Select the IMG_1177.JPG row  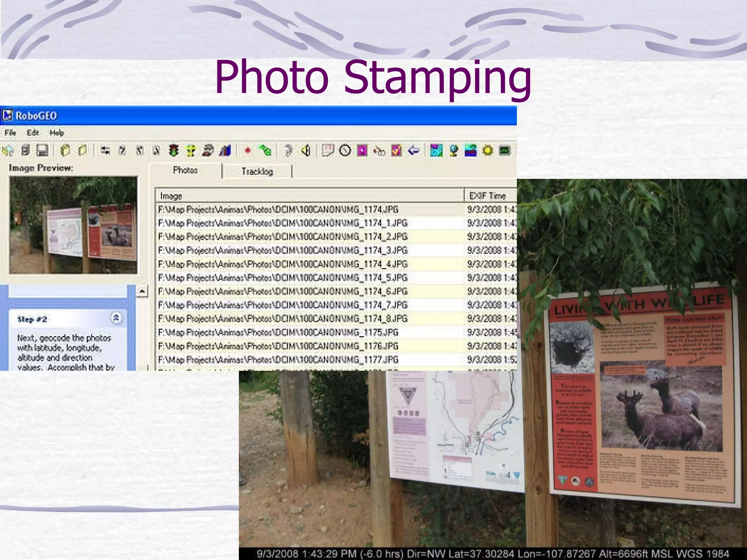(336, 359)
